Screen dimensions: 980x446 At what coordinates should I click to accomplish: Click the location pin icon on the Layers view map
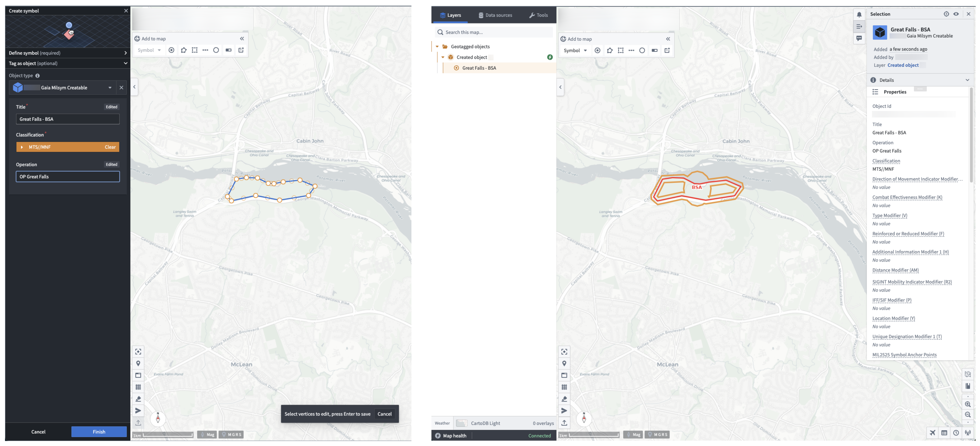point(564,364)
